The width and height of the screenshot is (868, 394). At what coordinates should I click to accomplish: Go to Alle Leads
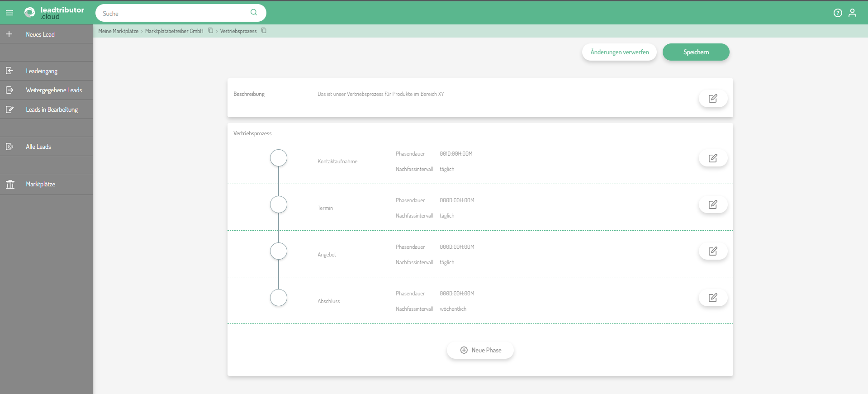(38, 147)
